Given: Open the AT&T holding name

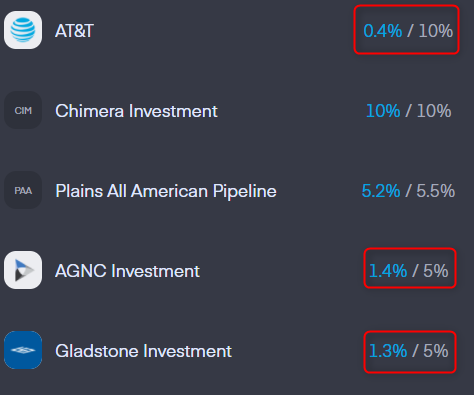Looking at the screenshot, I should [74, 31].
